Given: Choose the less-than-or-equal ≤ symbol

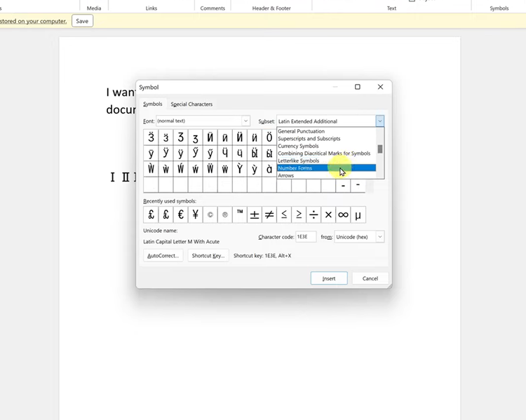Looking at the screenshot, I should click(x=284, y=215).
